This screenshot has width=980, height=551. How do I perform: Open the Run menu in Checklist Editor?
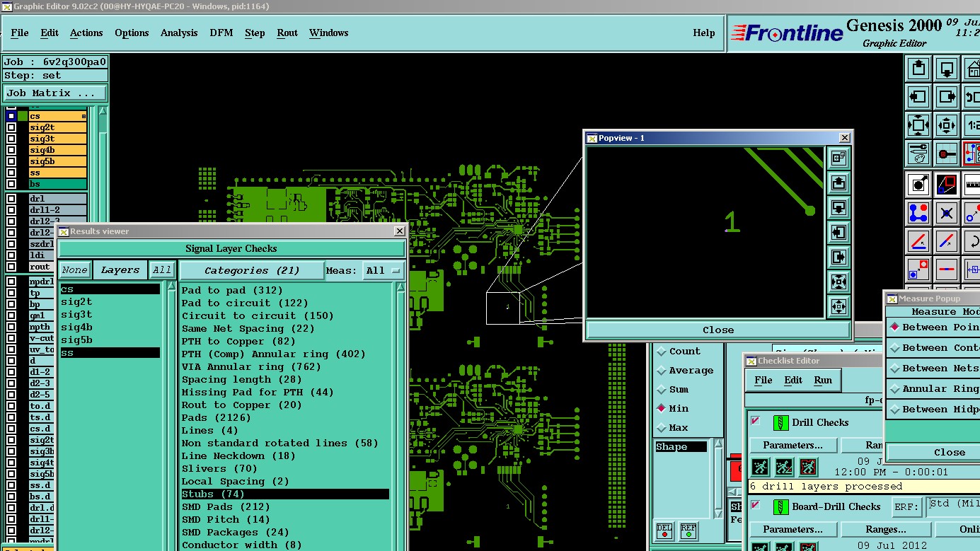click(x=823, y=380)
